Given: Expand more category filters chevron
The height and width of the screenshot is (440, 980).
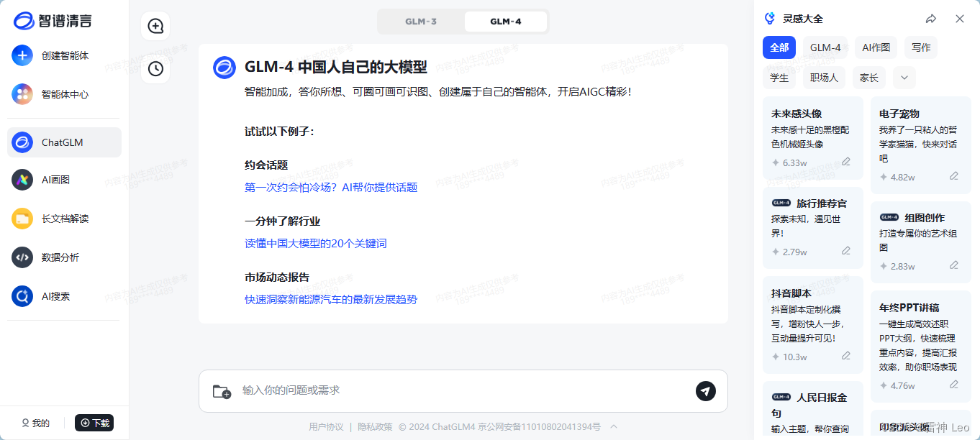Looking at the screenshot, I should [x=904, y=78].
